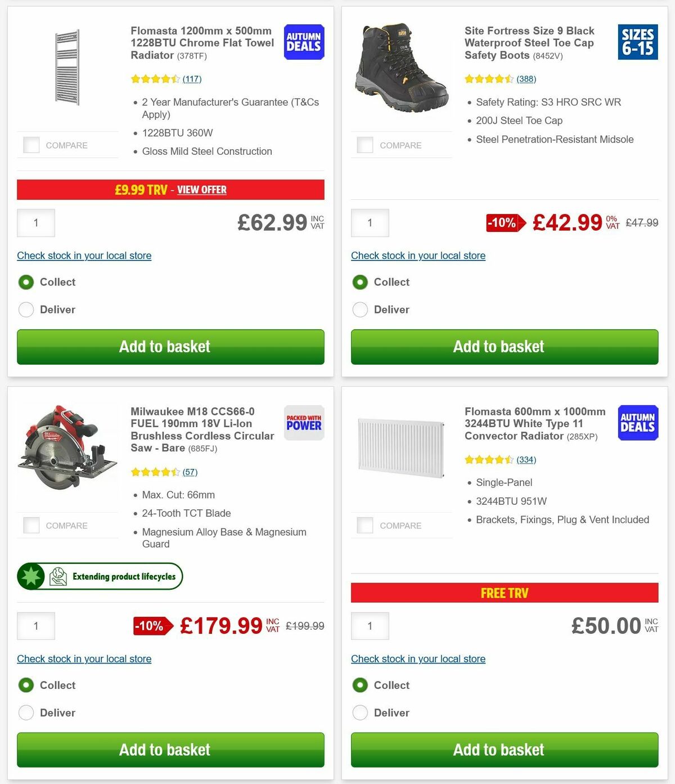
Task: Click the quantity field for the Milwaukee saw
Action: (35, 625)
